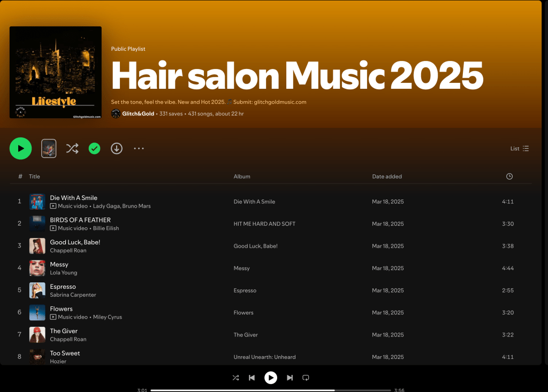Click the Espresso cover art
The width and height of the screenshot is (548, 392).
tap(37, 290)
